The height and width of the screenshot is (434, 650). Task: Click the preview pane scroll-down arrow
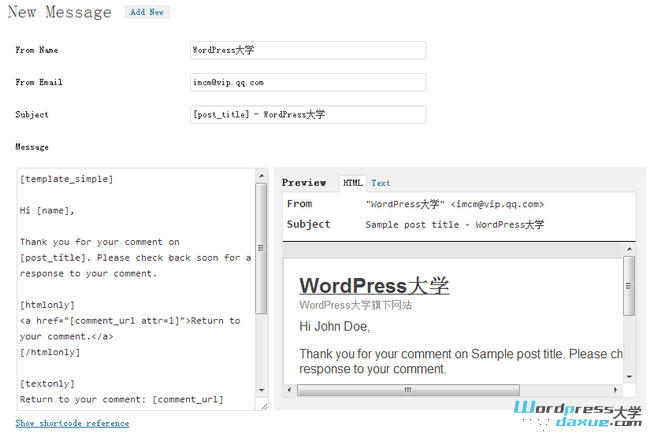(629, 377)
